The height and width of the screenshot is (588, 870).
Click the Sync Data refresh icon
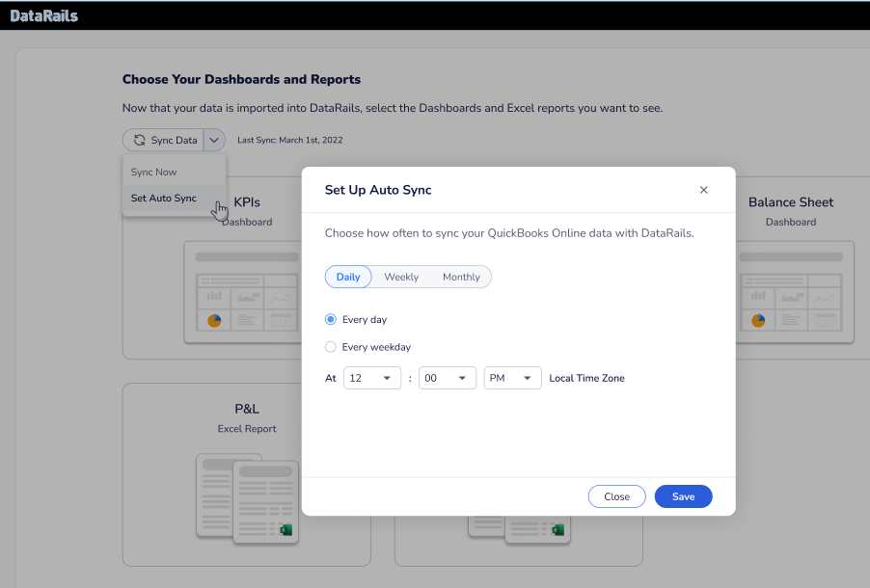[140, 140]
